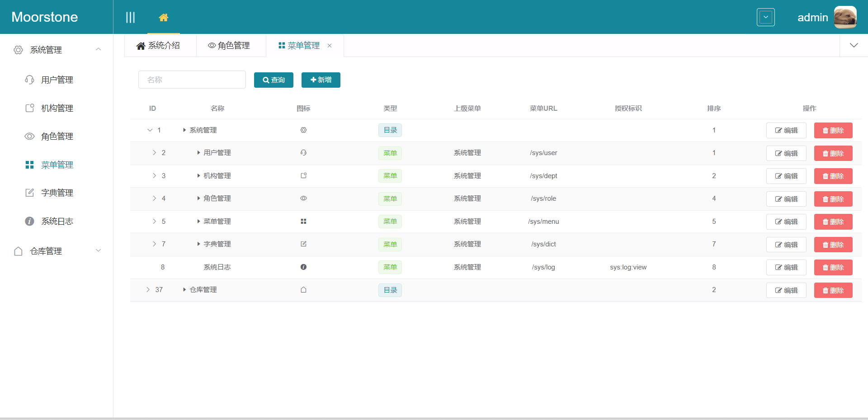Switch to the 角色管理 tab
The height and width of the screenshot is (420, 868).
[x=231, y=46]
